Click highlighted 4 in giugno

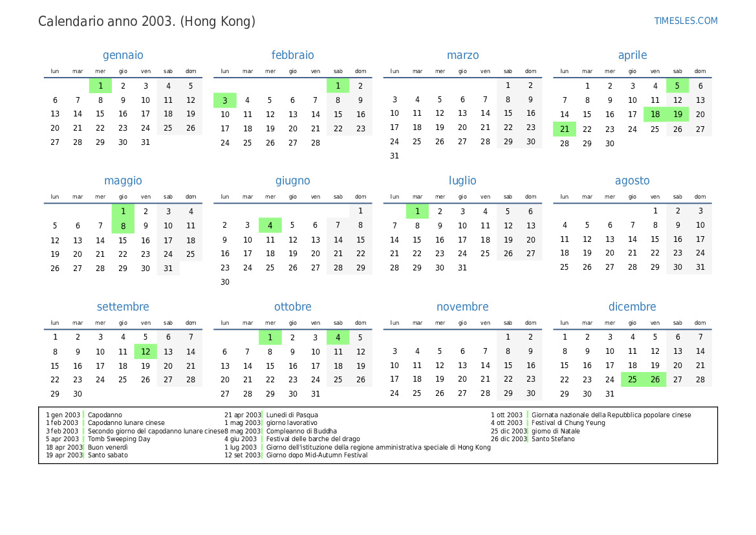coord(270,225)
